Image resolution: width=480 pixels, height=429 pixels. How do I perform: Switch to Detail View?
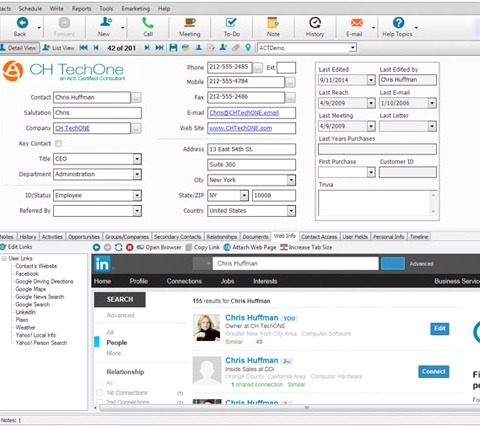(19, 48)
